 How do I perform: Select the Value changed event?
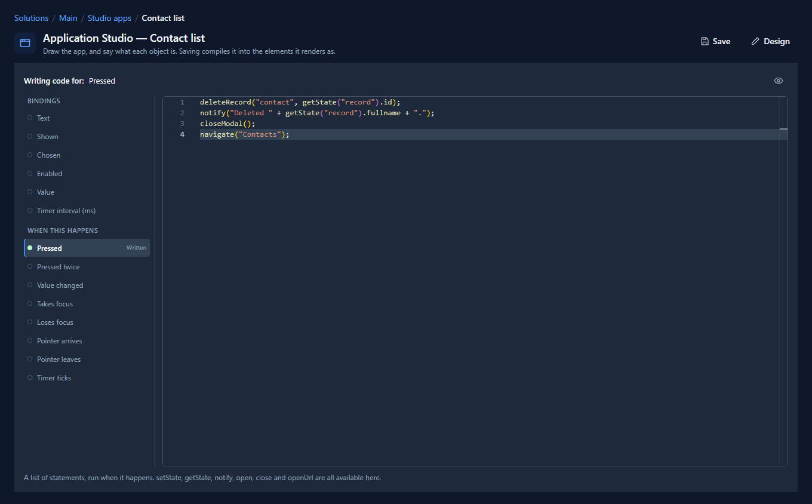[x=87, y=285]
